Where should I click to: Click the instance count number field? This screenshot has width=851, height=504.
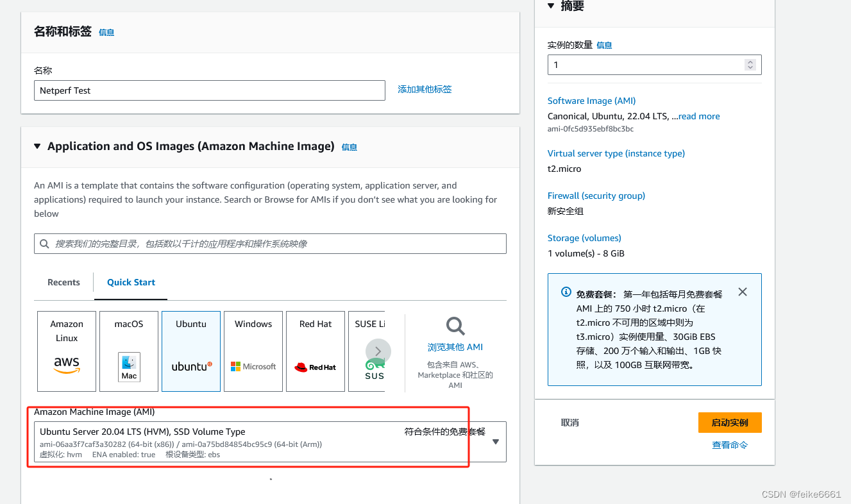point(654,65)
